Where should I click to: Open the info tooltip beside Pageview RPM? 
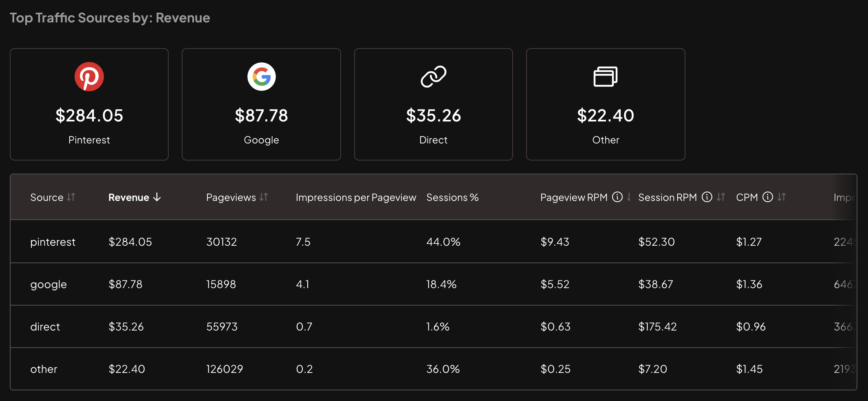point(618,197)
